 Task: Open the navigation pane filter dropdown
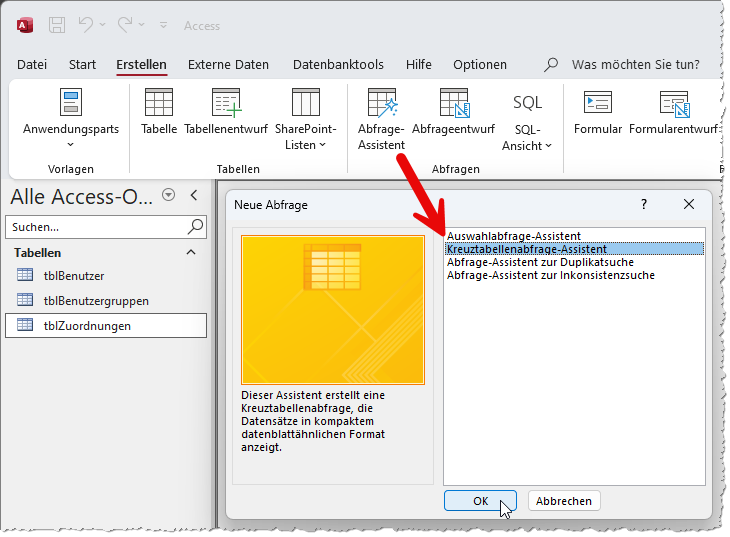pos(168,195)
